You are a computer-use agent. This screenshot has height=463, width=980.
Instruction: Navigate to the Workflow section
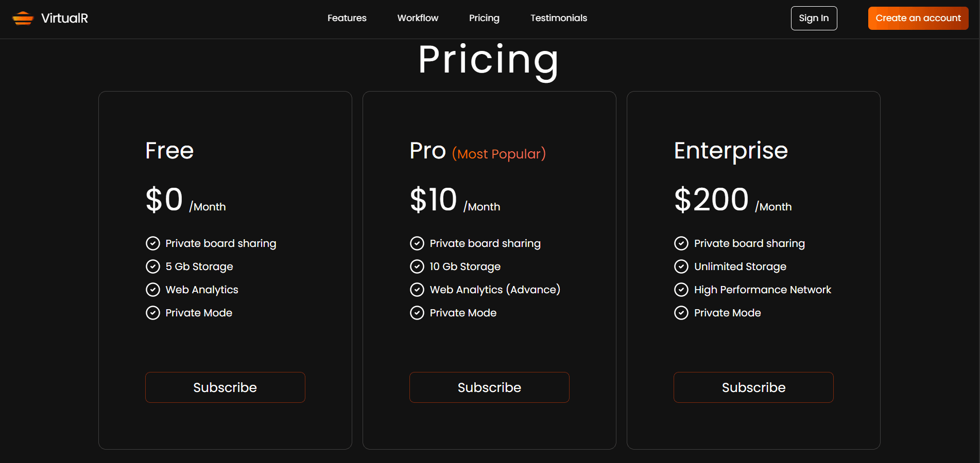418,18
